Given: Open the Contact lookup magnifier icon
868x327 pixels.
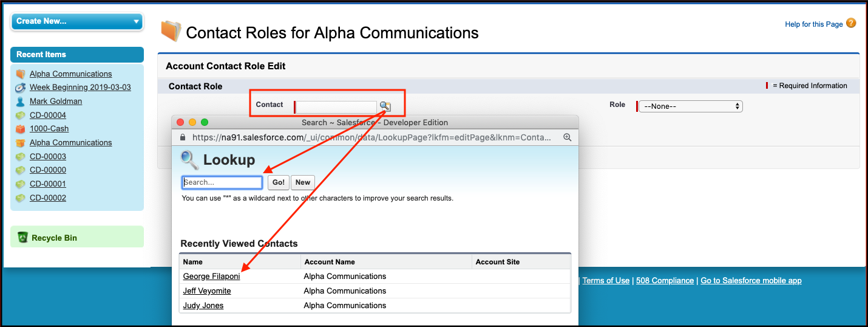Looking at the screenshot, I should 385,106.
